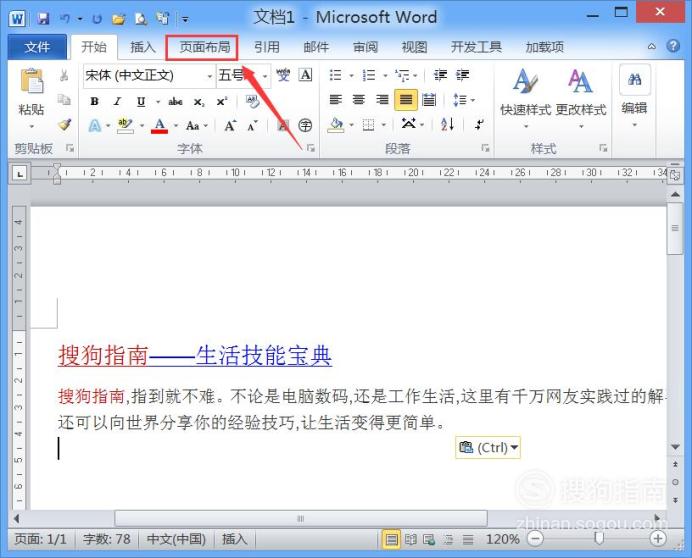Apply strikethrough with abc button
Screen dimensions: 692x558
(x=175, y=102)
